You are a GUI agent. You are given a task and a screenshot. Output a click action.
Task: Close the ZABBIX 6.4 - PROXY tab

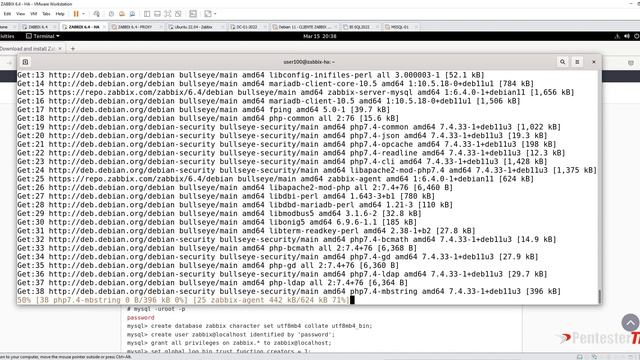point(160,27)
